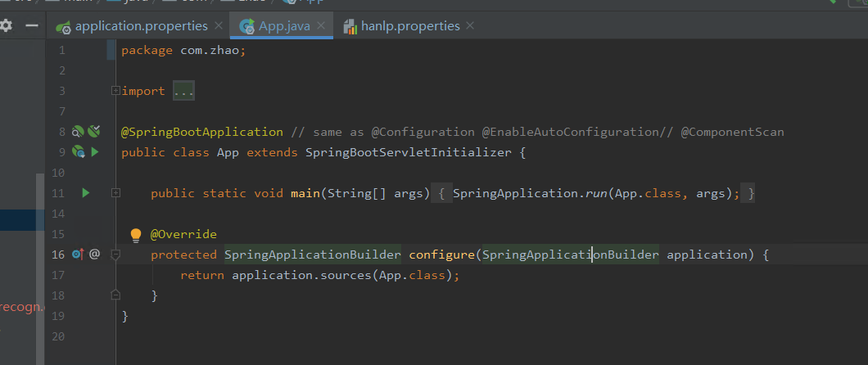The width and height of the screenshot is (868, 365).
Task: Run the main method from the line 11 arrow
Action: coord(85,193)
